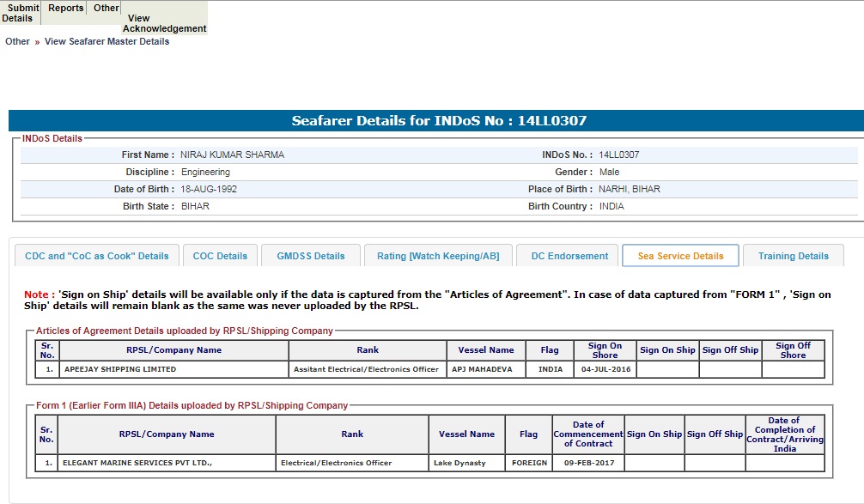Click the 04-JUL-2016 Sign On Shore date
864x504 pixels.
(605, 369)
